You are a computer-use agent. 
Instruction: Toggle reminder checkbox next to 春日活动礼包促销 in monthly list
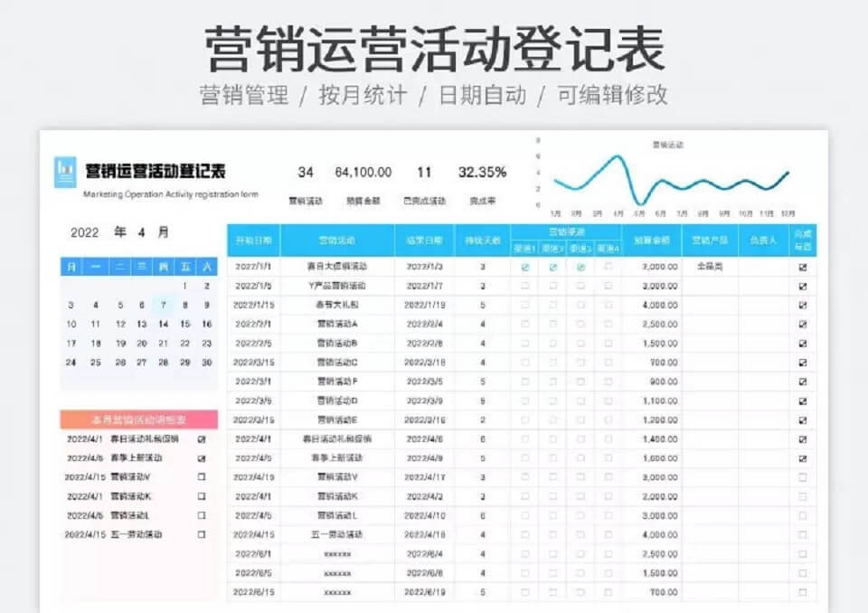[x=202, y=439]
